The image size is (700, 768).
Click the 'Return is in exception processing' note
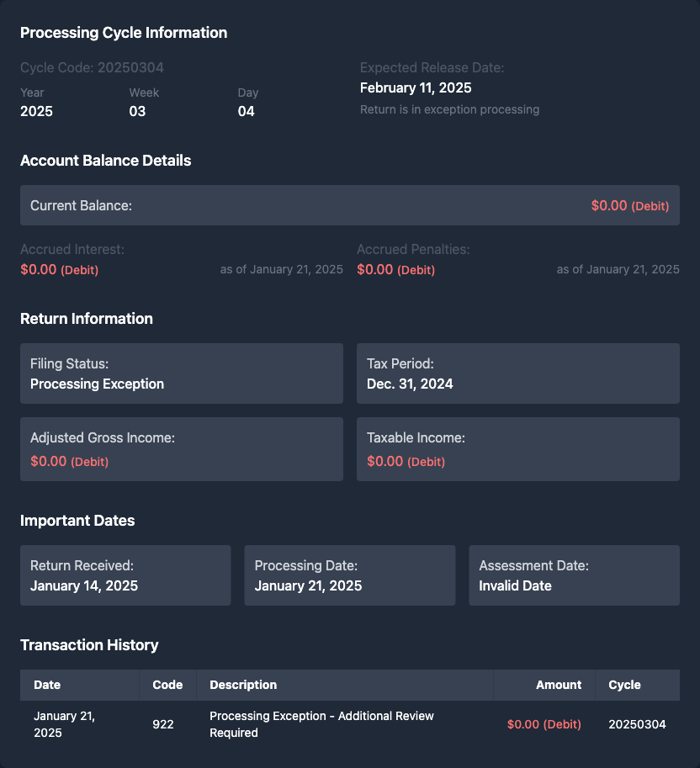click(x=449, y=109)
